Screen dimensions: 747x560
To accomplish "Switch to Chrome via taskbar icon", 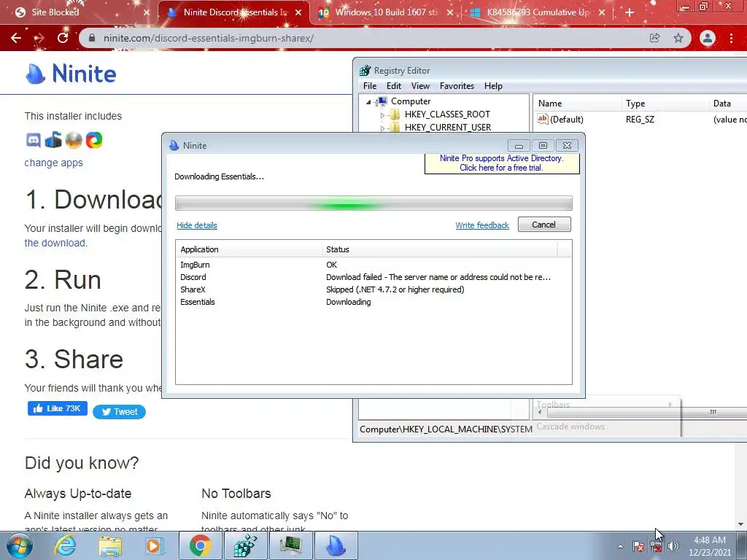I will tap(200, 545).
